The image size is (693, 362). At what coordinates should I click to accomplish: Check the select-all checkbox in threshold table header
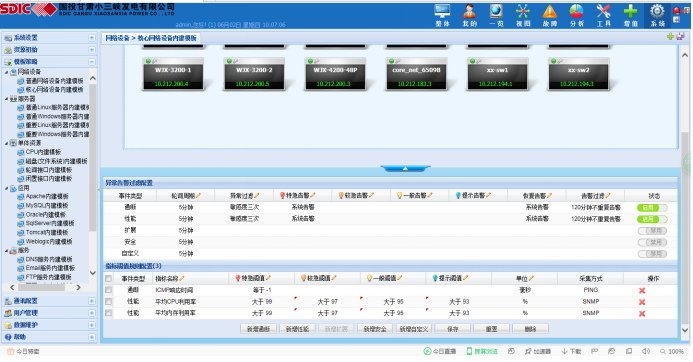tap(108, 278)
